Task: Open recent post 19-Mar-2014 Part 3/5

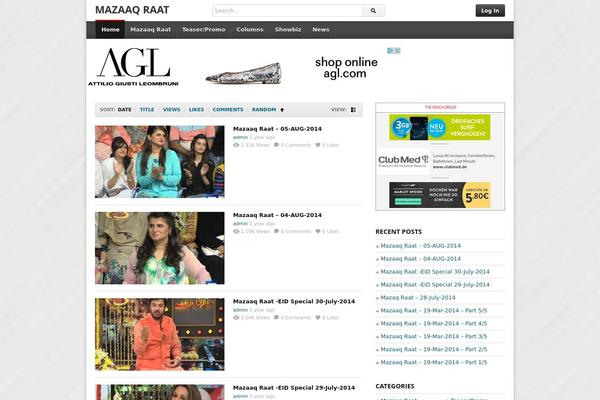Action: [x=434, y=337]
